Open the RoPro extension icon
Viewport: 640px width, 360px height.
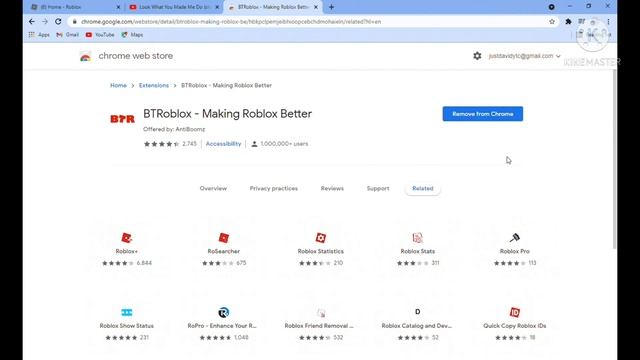point(224,312)
